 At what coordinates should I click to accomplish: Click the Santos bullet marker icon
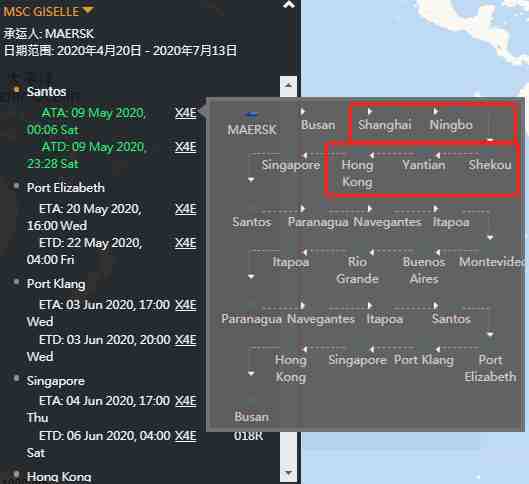[x=16, y=90]
